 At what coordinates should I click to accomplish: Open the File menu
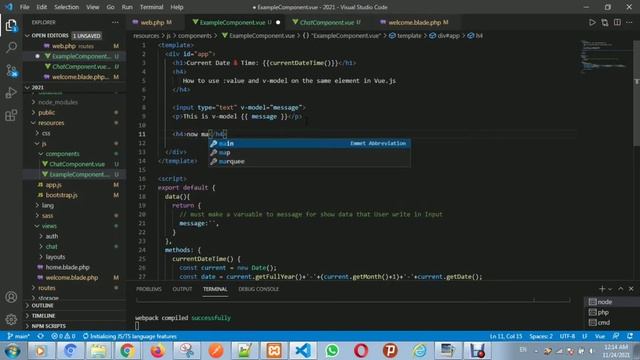pyautogui.click(x=24, y=7)
